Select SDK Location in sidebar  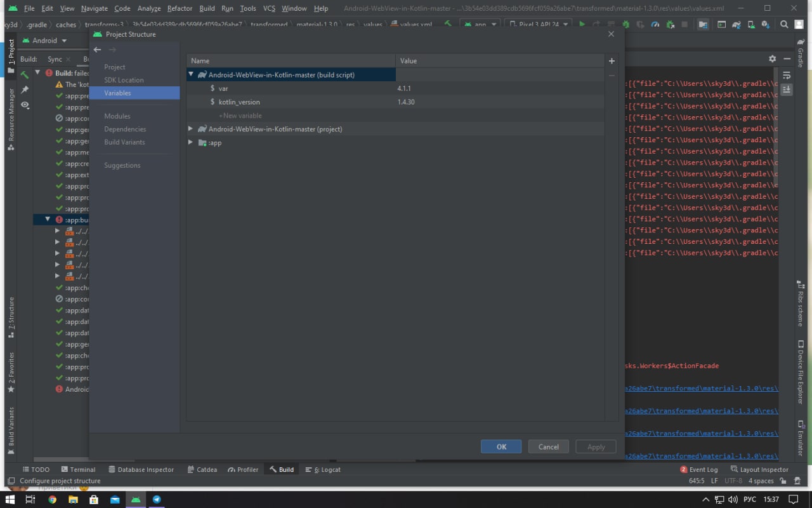[x=124, y=80]
